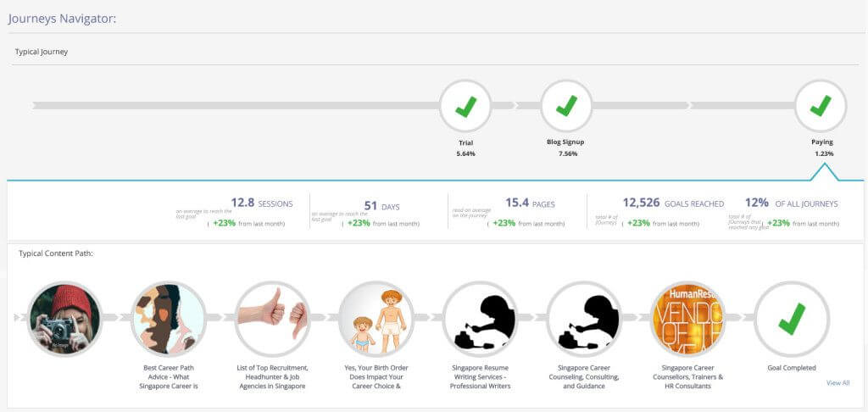This screenshot has width=868, height=412.
Task: Open the HumanResources vendor orange thumbnail
Action: (x=687, y=319)
